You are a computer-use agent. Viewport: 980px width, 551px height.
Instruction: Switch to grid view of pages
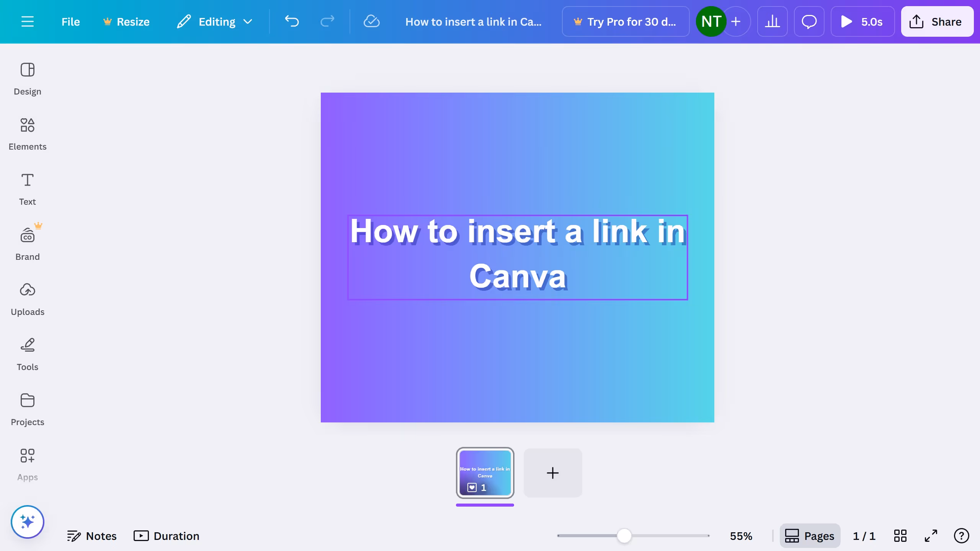pos(900,536)
